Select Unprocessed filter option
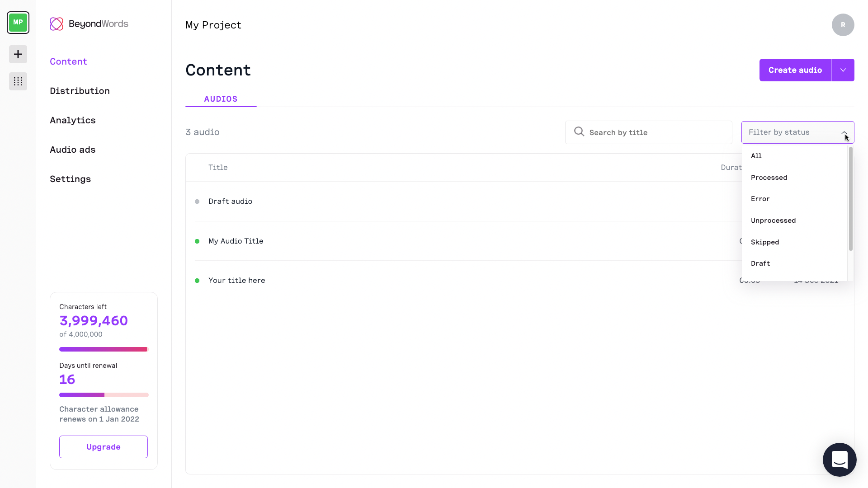The width and height of the screenshot is (868, 488). [773, 221]
